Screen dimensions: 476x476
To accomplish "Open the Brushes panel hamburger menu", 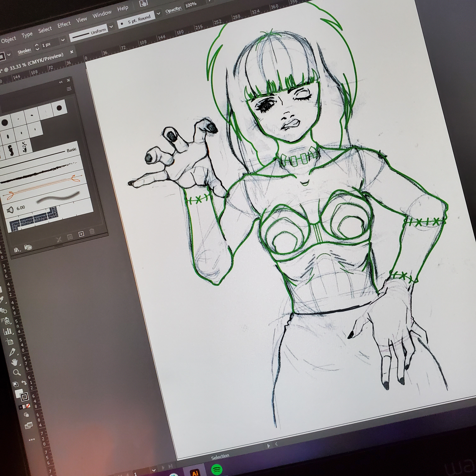I will coord(69,89).
